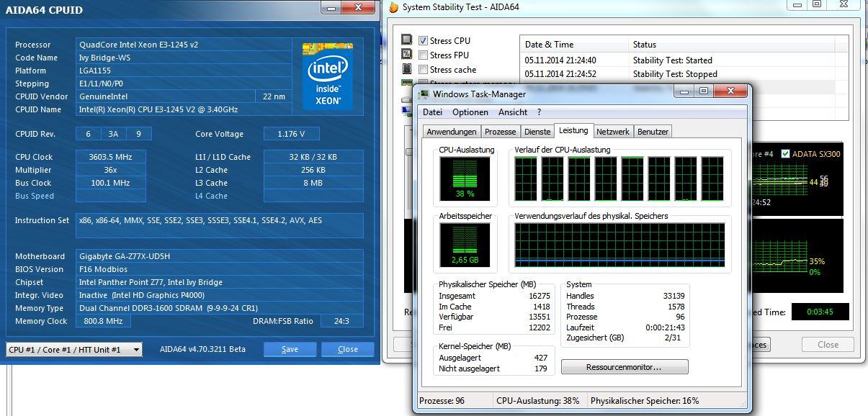Click the L3 Cache value '8 MB'
Viewport: 868px width, 416px height.
313,183
